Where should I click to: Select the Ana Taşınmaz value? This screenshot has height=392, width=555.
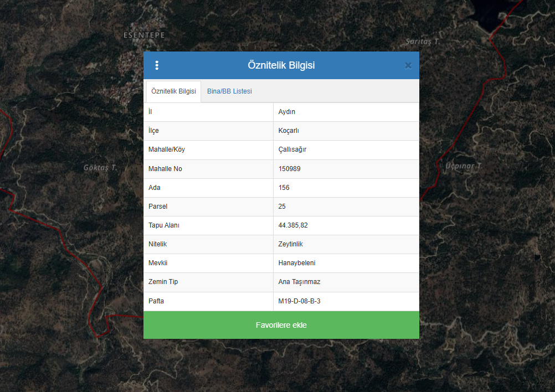pyautogui.click(x=299, y=282)
